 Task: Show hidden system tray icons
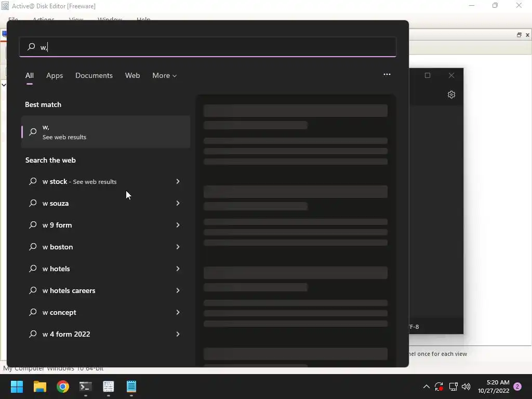[427, 387]
